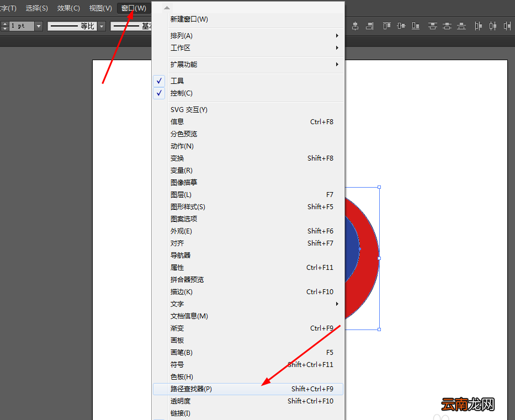Open the 视图(V) menu
Screen dimensions: 515x420
tap(100, 8)
